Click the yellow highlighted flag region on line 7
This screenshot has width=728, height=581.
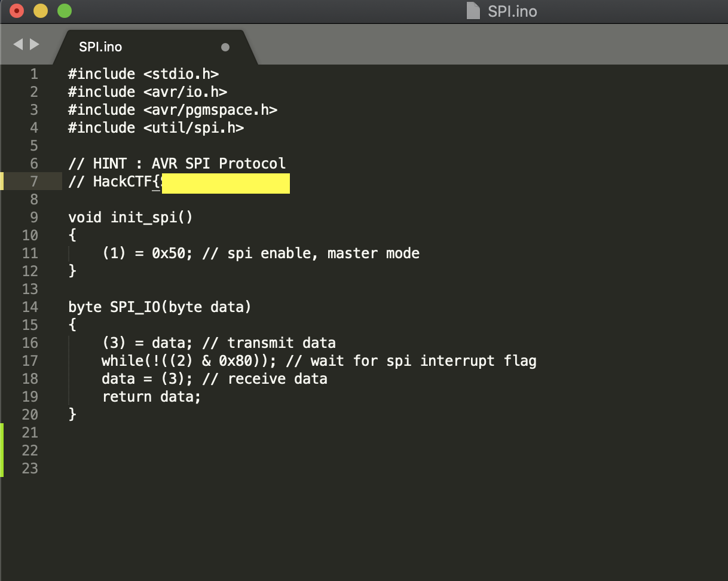225,184
